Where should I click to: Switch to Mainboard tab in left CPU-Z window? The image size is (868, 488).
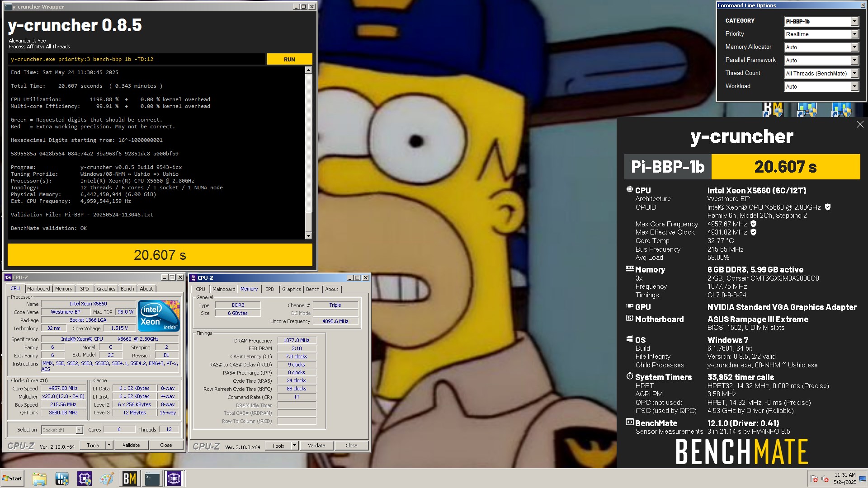pos(38,289)
